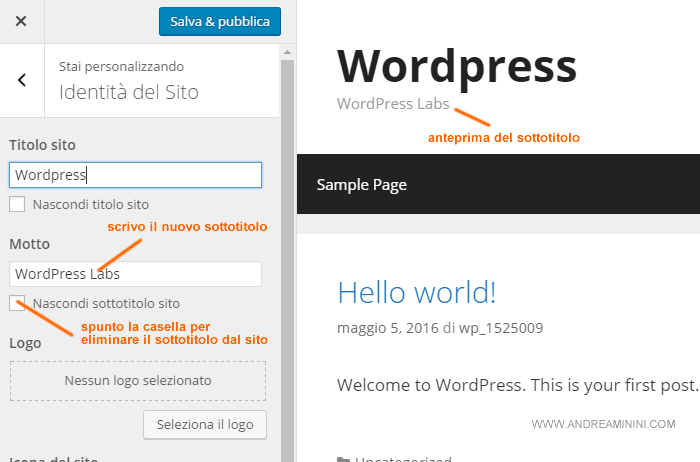Viewport: 700px width, 462px height.
Task: Click the Logo section label
Action: pyautogui.click(x=25, y=343)
